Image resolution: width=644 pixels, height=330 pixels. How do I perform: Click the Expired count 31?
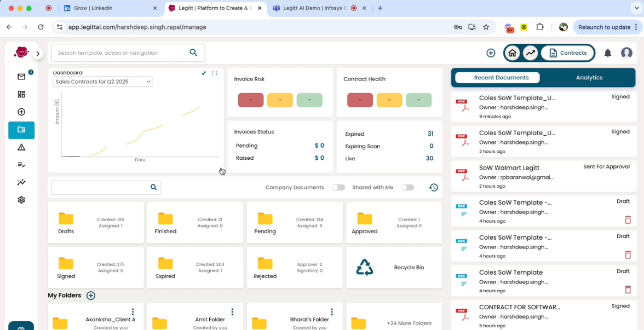[430, 134]
